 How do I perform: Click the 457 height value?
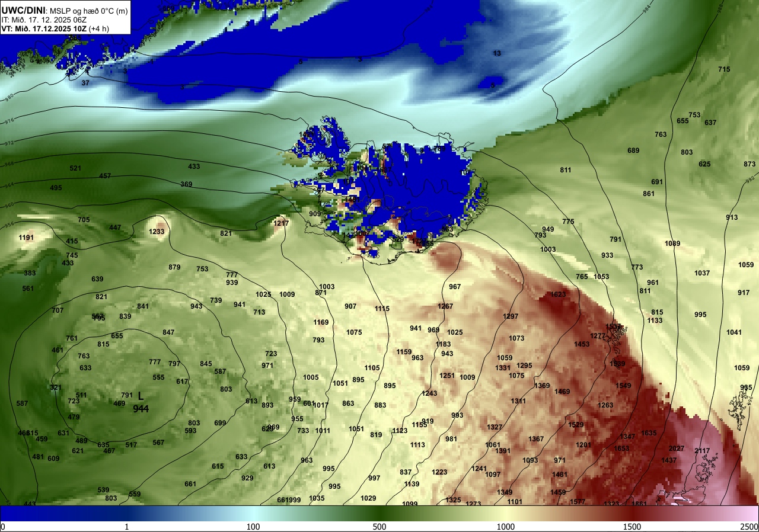click(x=105, y=176)
